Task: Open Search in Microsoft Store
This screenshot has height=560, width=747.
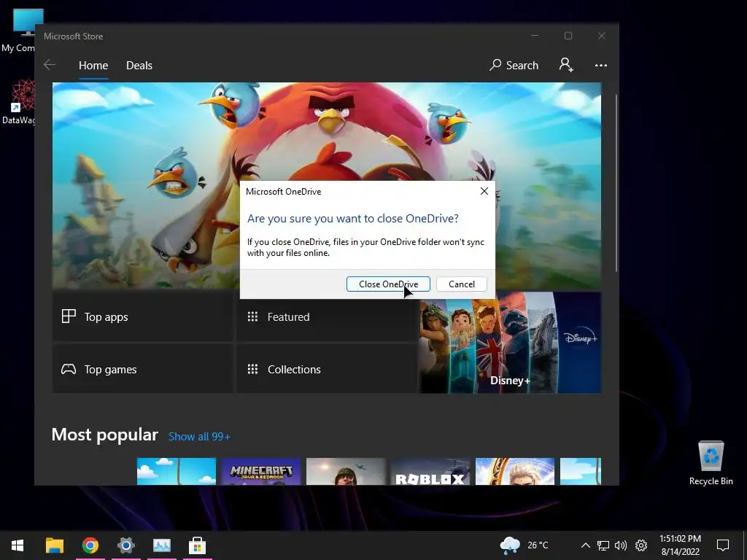Action: [x=514, y=65]
